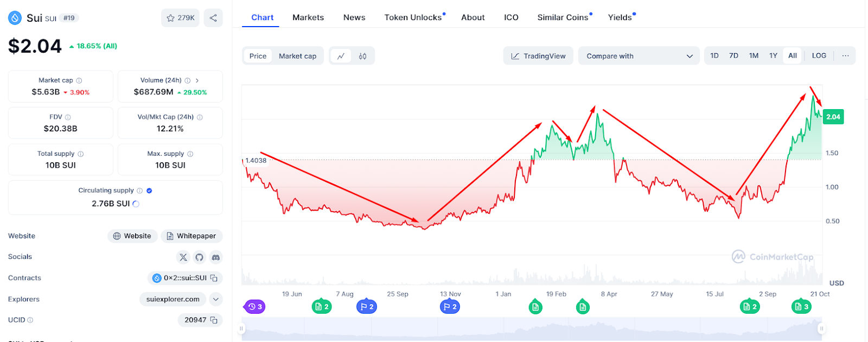Click the purple clock event marker 3

tap(254, 307)
